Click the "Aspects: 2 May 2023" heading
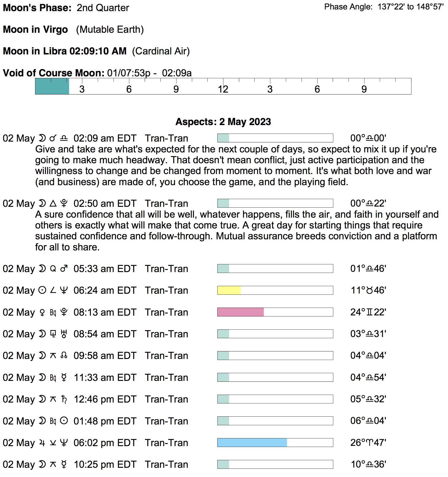 223,122
